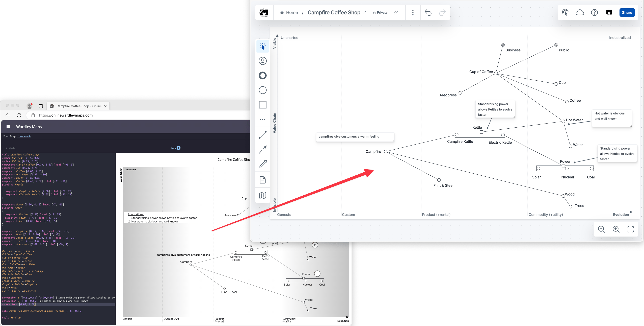The image size is (644, 326).
Task: Select the Business anchor node
Action: pos(503,45)
